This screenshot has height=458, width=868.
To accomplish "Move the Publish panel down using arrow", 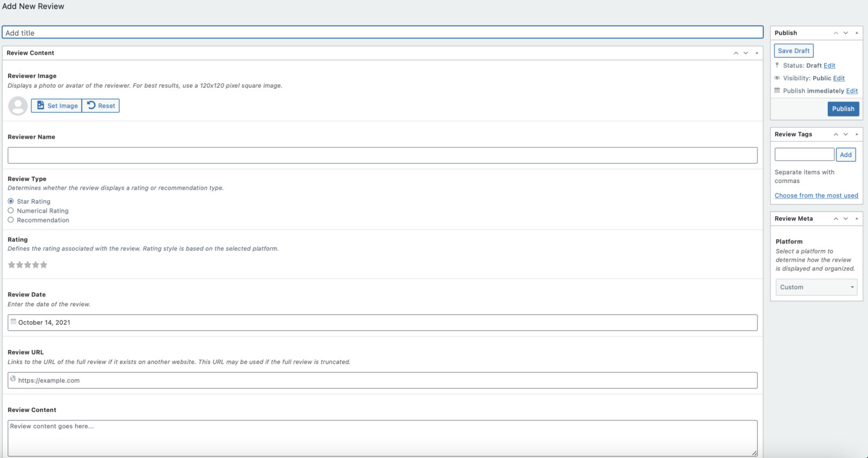I will pos(845,33).
